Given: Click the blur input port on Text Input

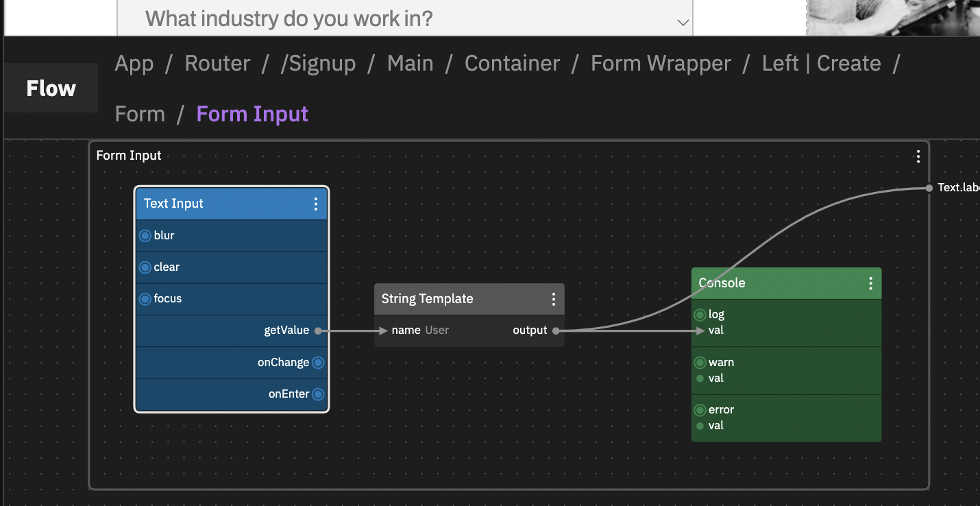Looking at the screenshot, I should click(x=145, y=235).
